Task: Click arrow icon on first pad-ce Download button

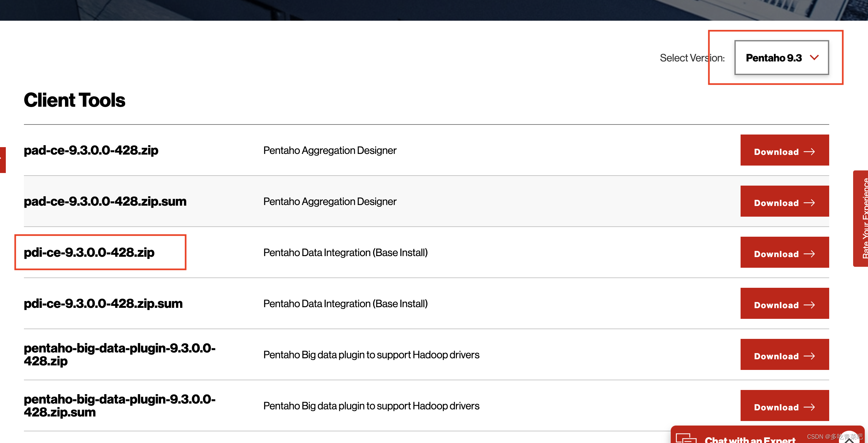Action: click(x=809, y=152)
